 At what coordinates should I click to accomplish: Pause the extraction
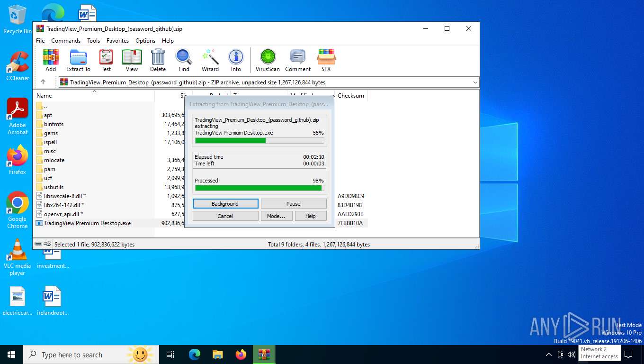(294, 204)
